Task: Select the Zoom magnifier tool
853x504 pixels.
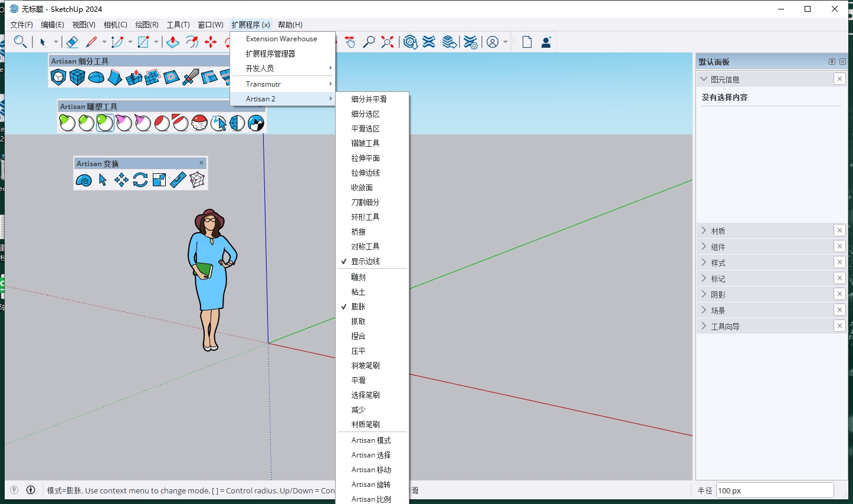Action: 369,42
